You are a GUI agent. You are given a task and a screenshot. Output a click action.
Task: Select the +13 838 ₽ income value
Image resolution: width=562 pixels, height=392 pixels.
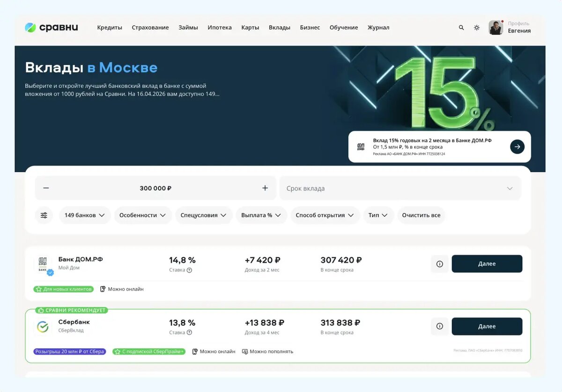(x=265, y=323)
